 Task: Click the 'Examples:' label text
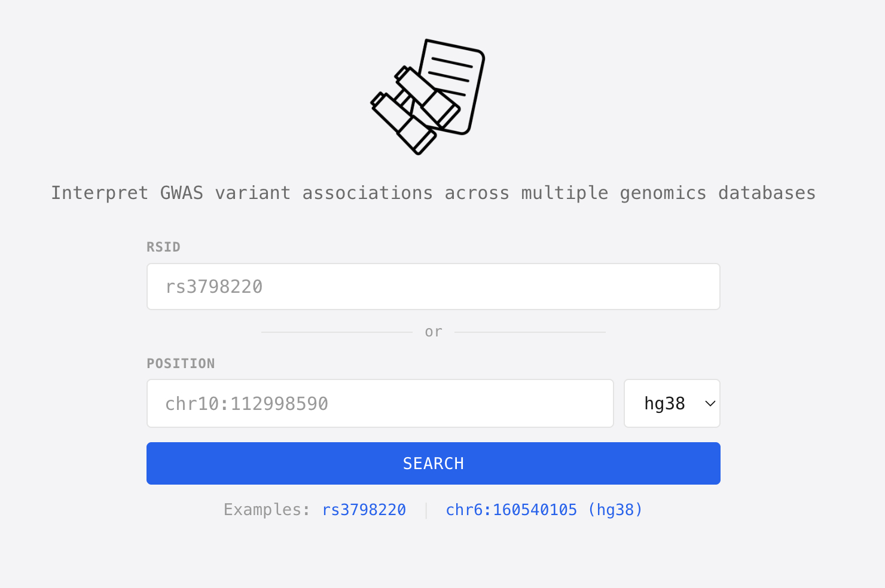pyautogui.click(x=267, y=510)
